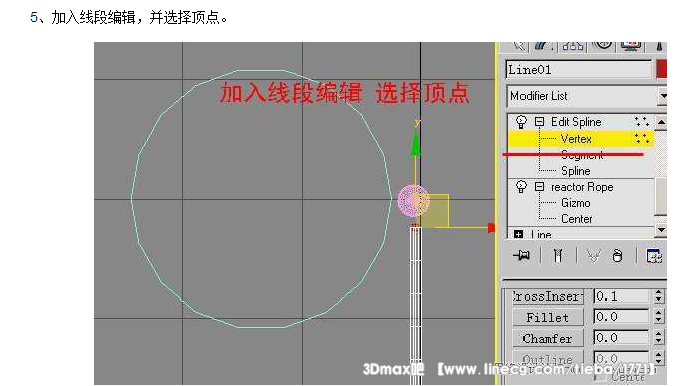
Task: Select the Segment sub-object level
Action: coord(582,155)
